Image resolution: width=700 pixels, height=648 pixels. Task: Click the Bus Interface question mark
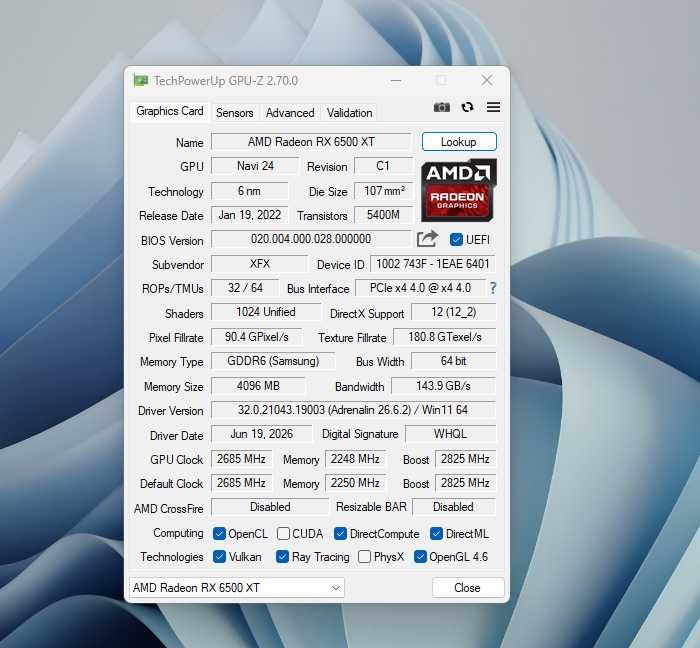pos(492,288)
